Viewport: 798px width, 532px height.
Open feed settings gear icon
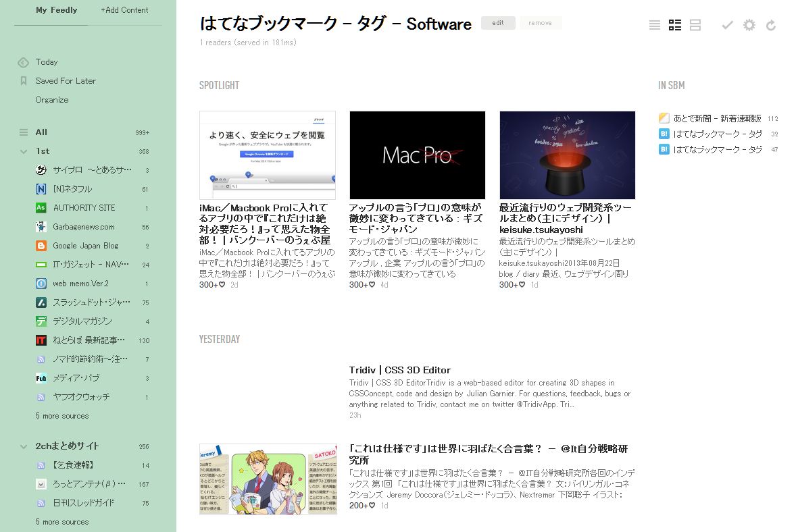[x=749, y=25]
